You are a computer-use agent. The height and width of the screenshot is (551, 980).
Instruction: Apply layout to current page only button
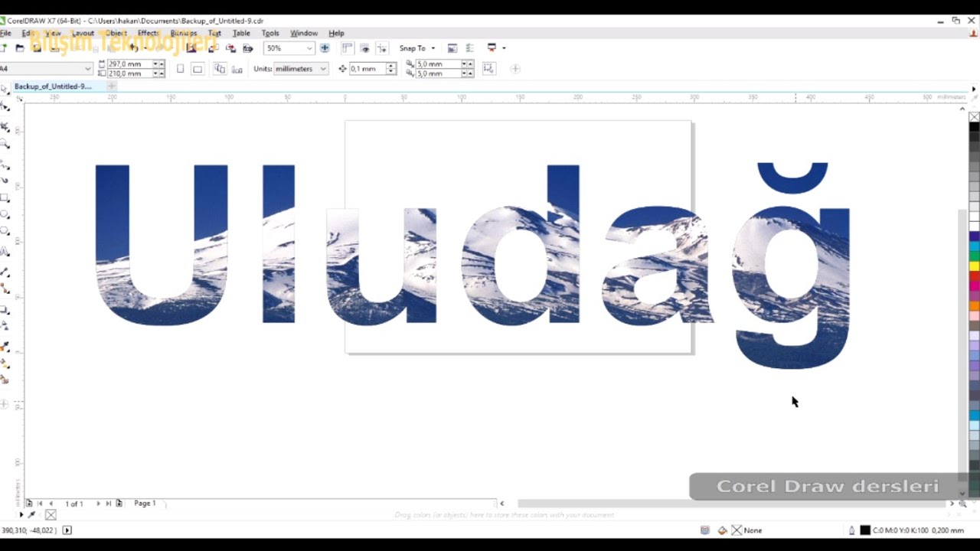[237, 69]
